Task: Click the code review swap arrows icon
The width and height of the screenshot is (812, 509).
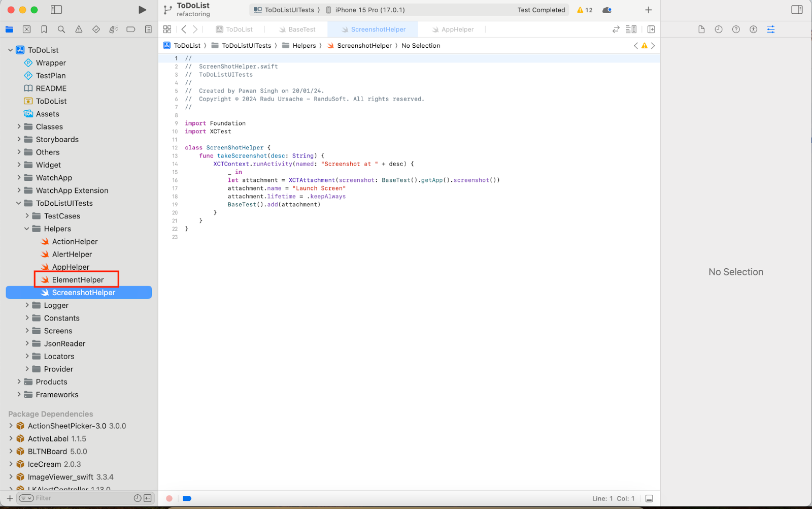Action: pos(616,29)
